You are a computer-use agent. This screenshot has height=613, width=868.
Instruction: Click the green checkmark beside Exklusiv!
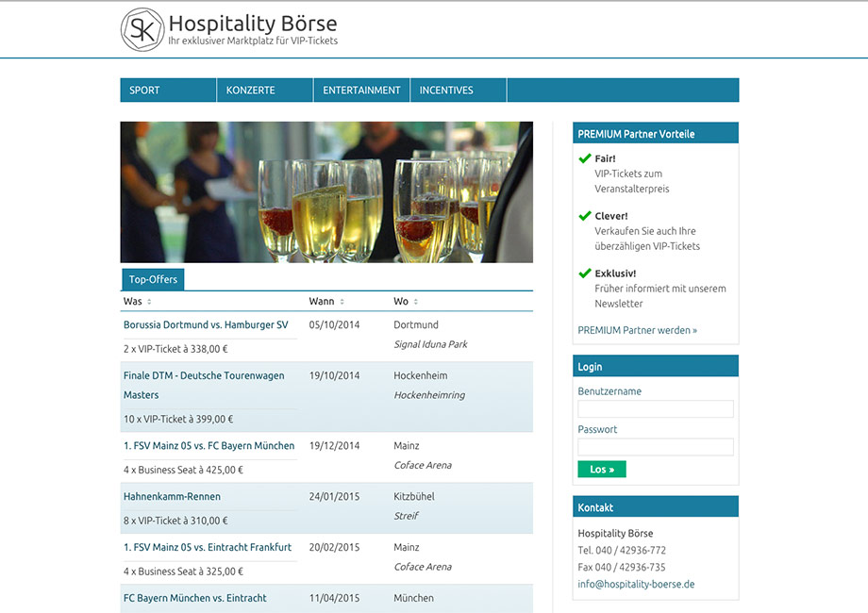coord(585,273)
